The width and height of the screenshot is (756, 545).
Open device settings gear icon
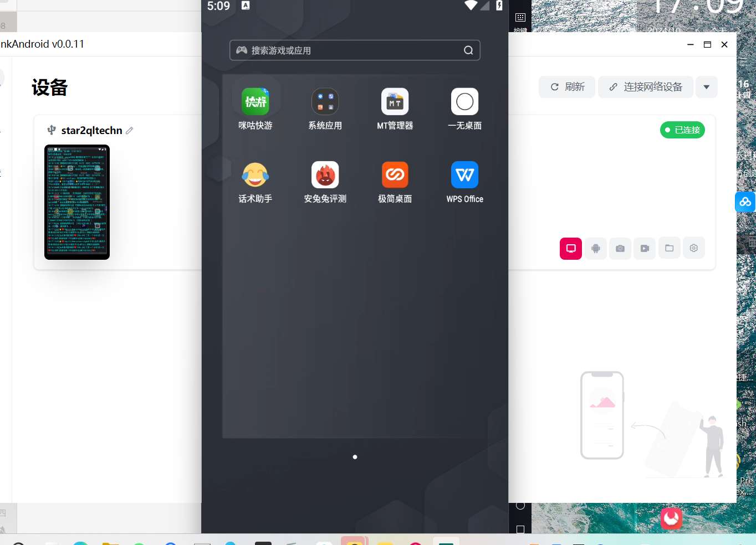[694, 248]
